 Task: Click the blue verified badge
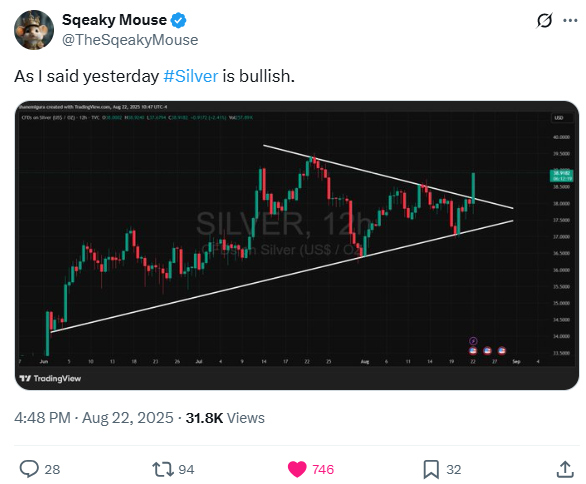point(178,20)
